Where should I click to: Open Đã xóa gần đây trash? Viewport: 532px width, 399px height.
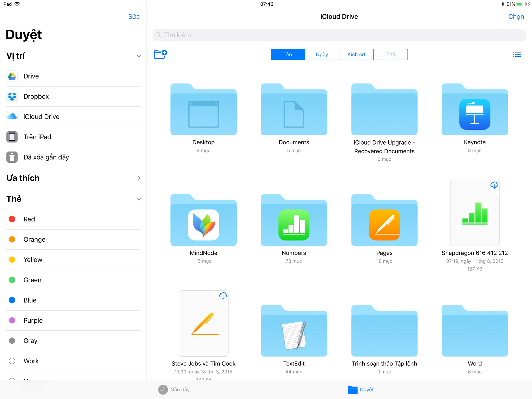[x=73, y=157]
